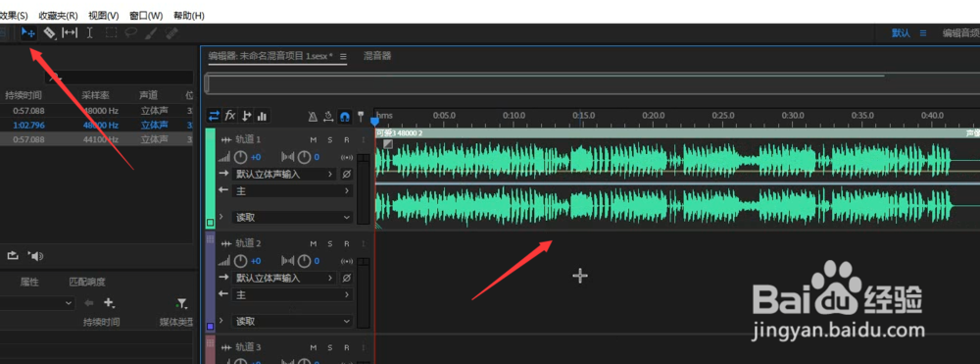Sort files by 采样率 column
This screenshot has width=980, height=364.
(x=96, y=95)
